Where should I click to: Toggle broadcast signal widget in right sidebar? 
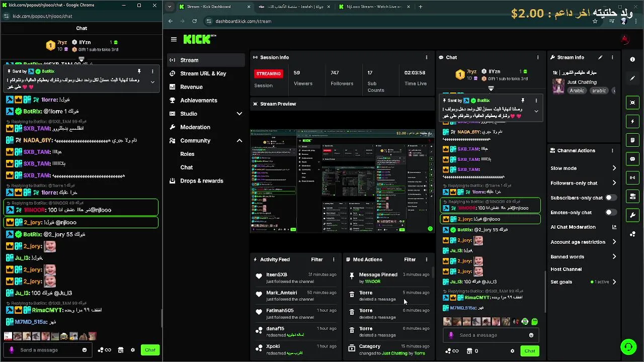pos(632,177)
